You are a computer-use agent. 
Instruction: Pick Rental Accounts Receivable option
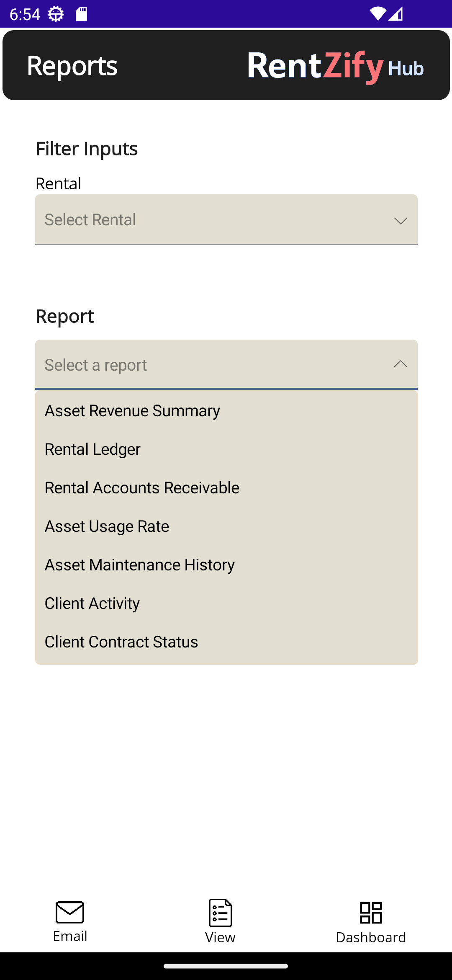142,488
